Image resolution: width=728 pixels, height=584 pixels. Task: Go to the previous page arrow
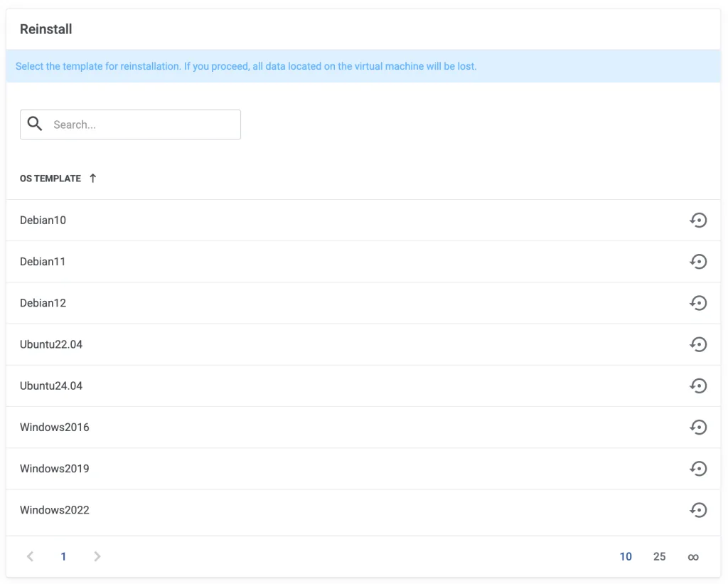coord(30,556)
